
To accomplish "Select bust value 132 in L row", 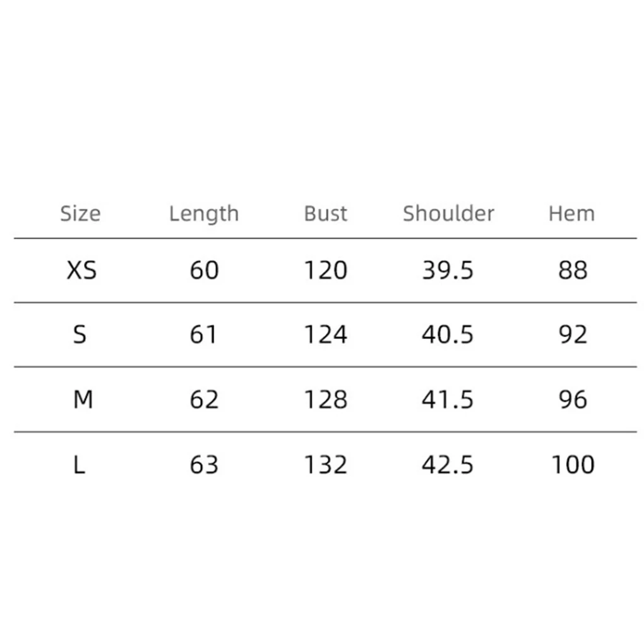I will tap(325, 465).
